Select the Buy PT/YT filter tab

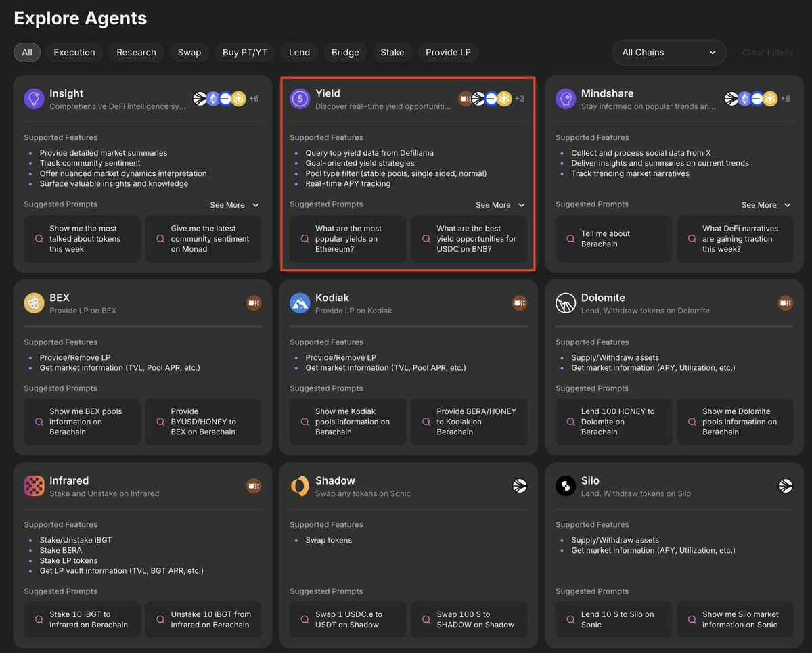point(245,52)
